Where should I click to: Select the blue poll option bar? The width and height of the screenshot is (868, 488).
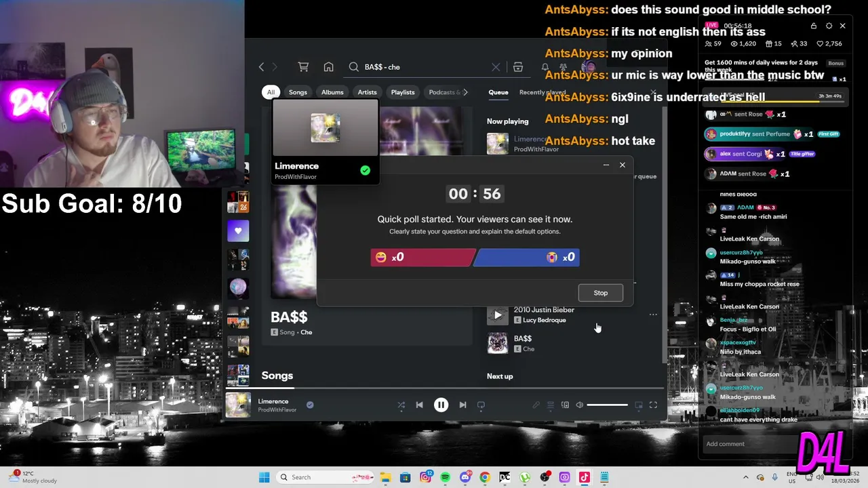(527, 257)
